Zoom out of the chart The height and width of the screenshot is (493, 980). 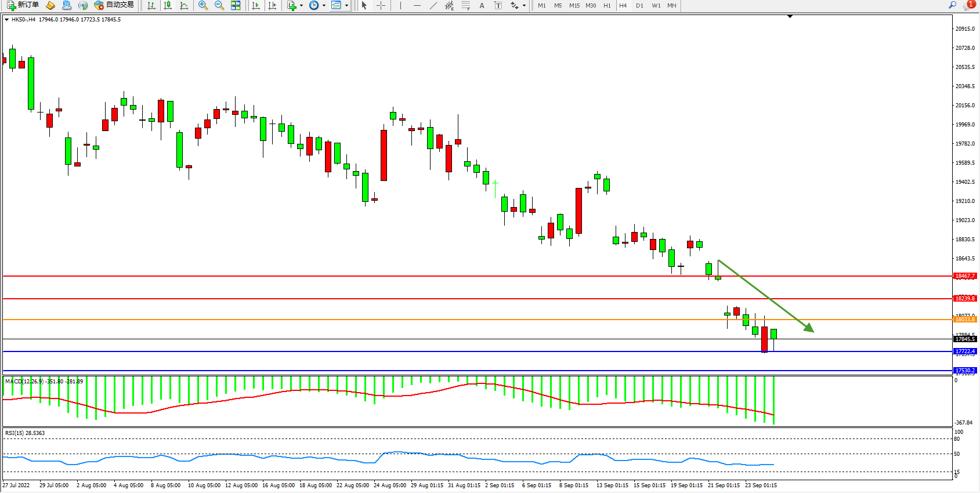coord(219,5)
